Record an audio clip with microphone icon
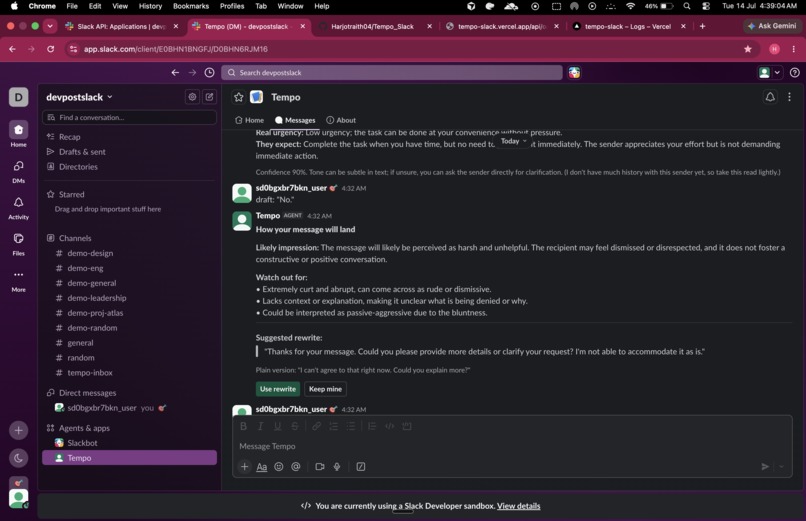The height and width of the screenshot is (521, 806). click(x=337, y=467)
